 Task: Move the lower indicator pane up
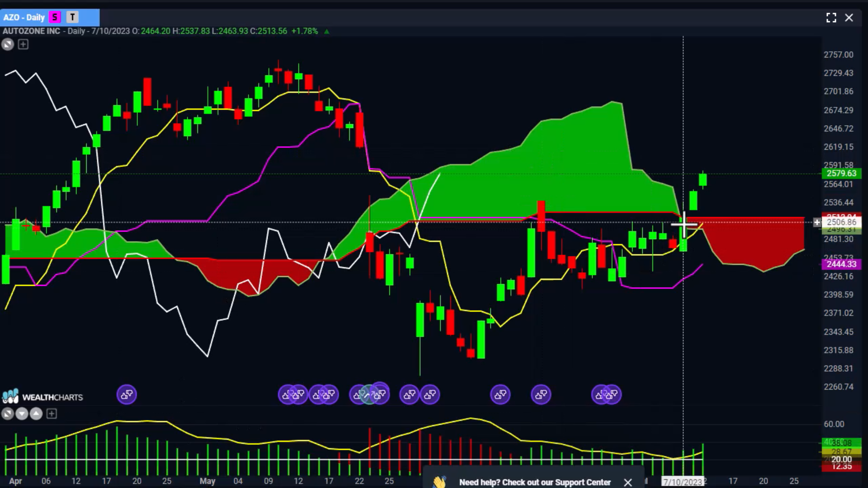tap(36, 413)
